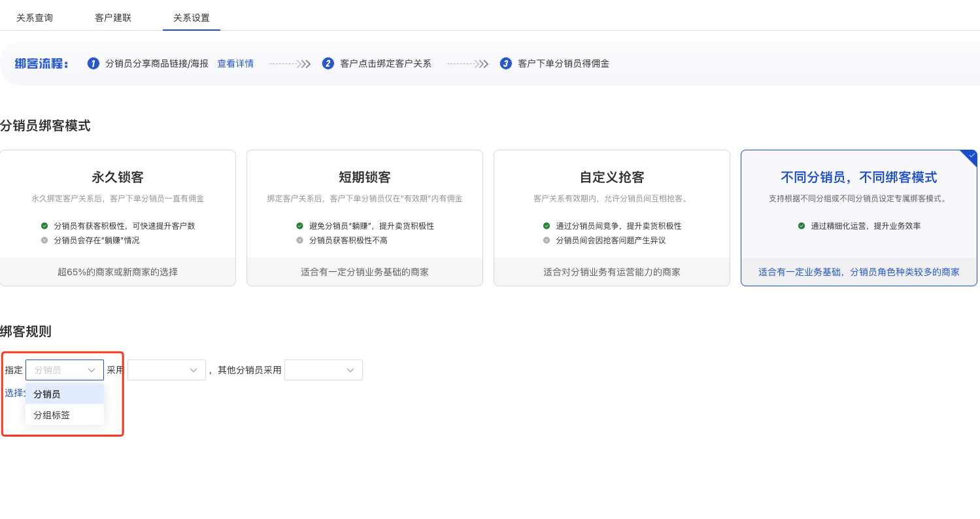The width and height of the screenshot is (980, 519).
Task: Click 分销员分享商品链接/海报 step text
Action: [157, 63]
